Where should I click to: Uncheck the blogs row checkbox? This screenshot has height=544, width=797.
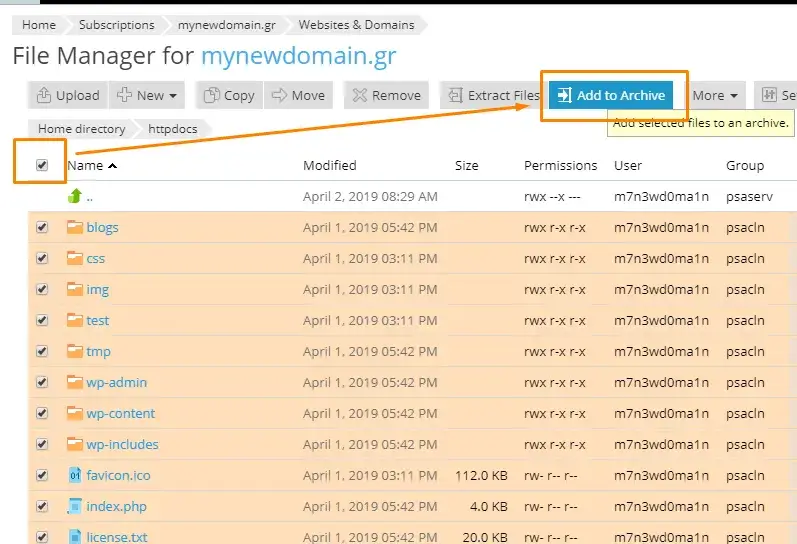tap(42, 227)
